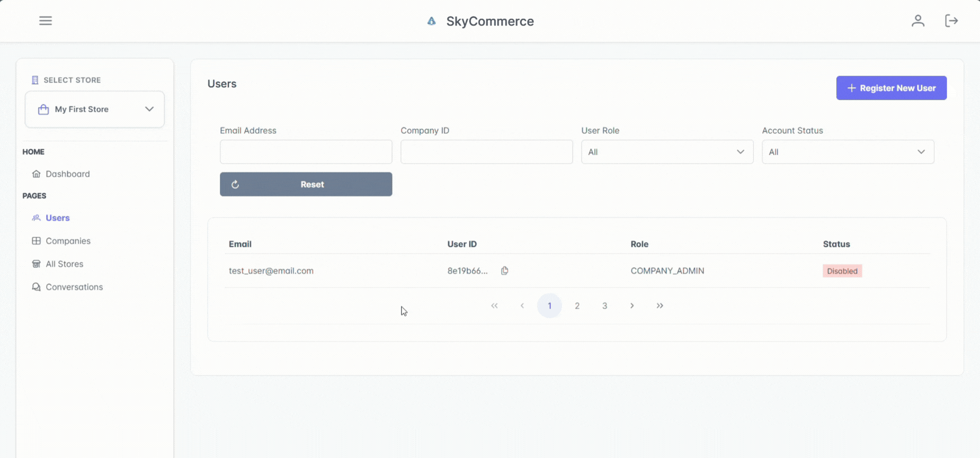Click the Select Store building icon
The image size is (980, 458).
35,80
